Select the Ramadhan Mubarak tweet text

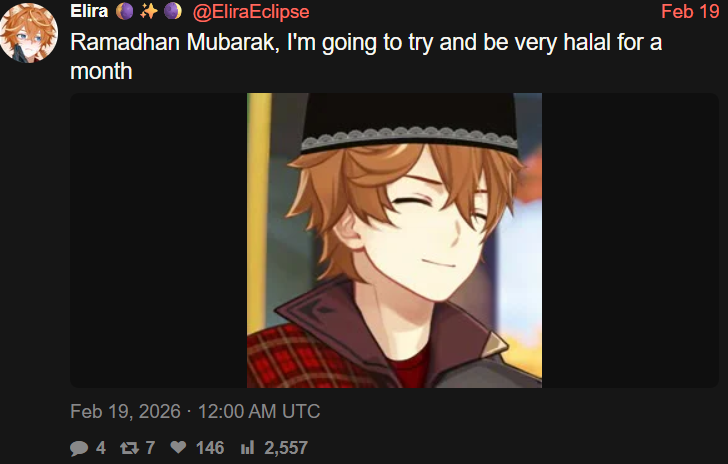(x=366, y=56)
